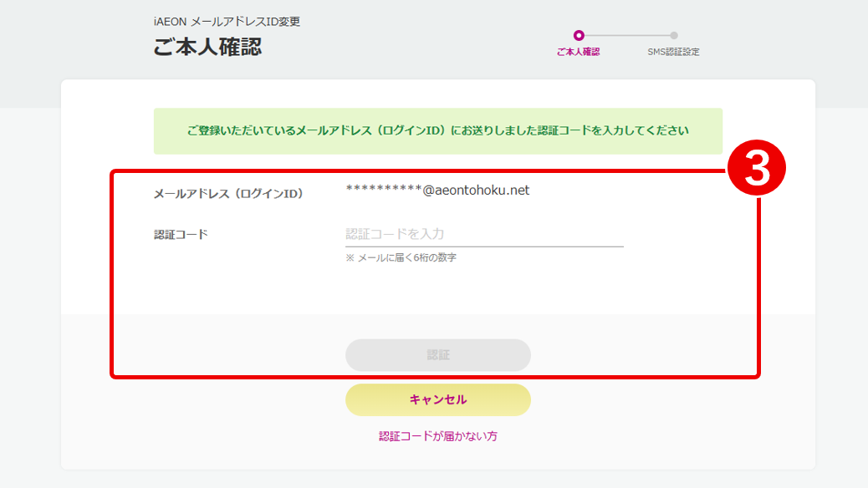Click the red number 3 badge

coord(756,171)
